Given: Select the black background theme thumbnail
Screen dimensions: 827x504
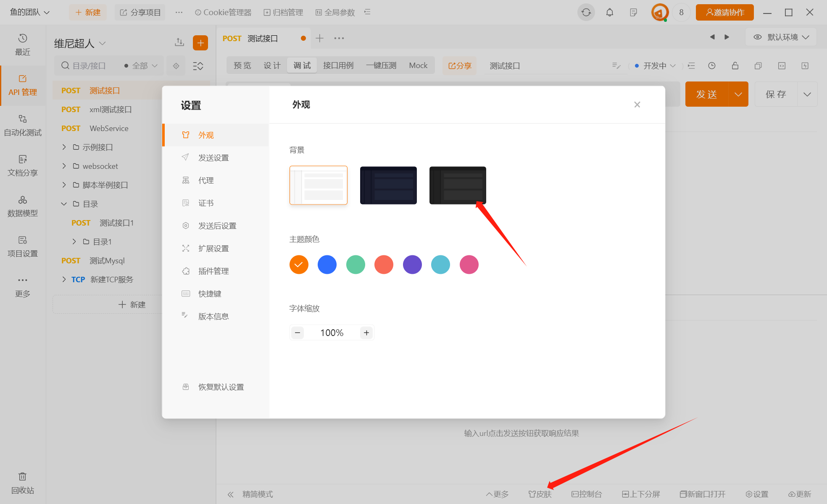Looking at the screenshot, I should [x=458, y=185].
